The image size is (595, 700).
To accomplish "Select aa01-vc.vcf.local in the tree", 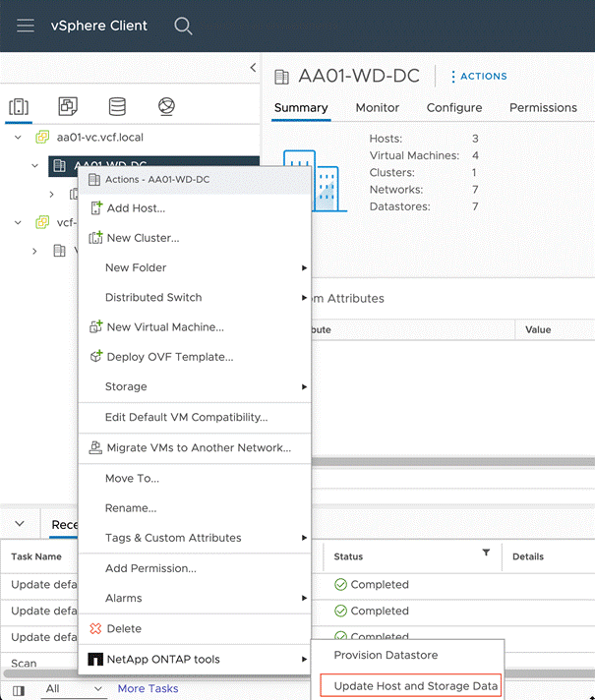I will pyautogui.click(x=99, y=137).
